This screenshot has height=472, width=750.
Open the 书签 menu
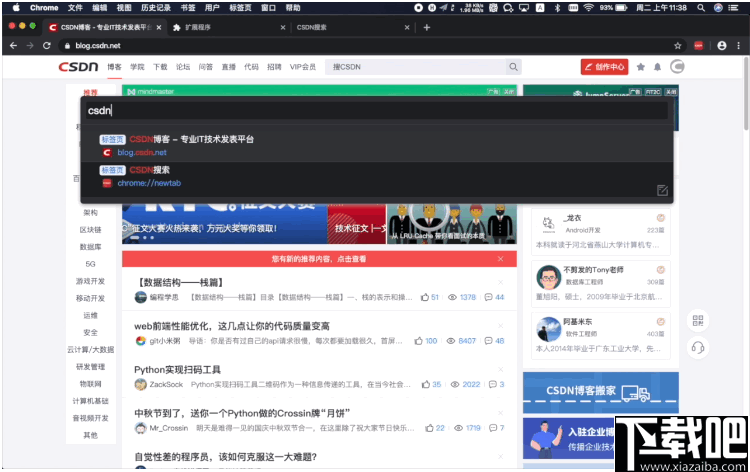[188, 8]
